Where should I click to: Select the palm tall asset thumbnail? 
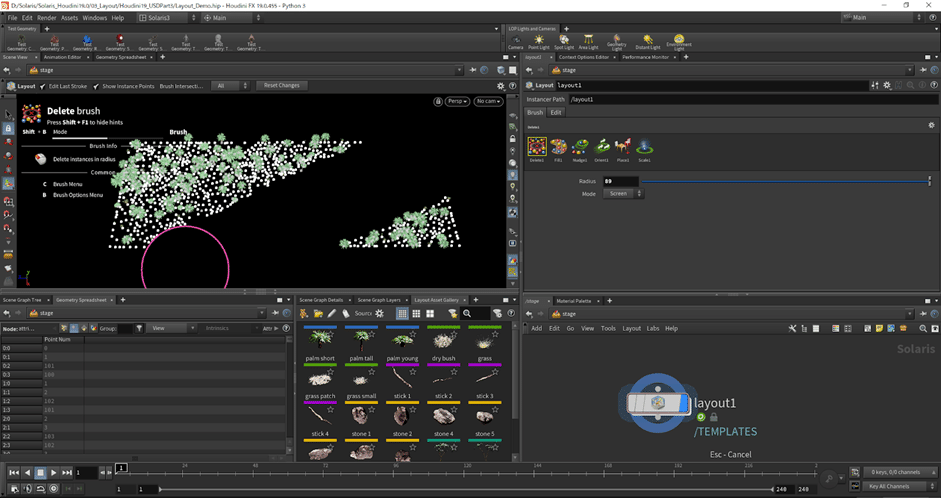[x=361, y=341]
